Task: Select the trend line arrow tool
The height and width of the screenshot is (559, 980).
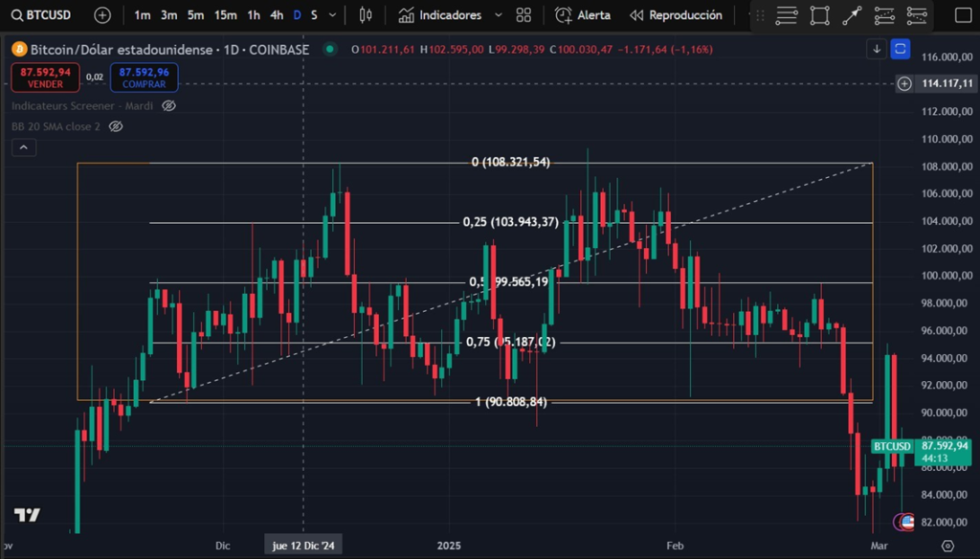Action: 852,15
